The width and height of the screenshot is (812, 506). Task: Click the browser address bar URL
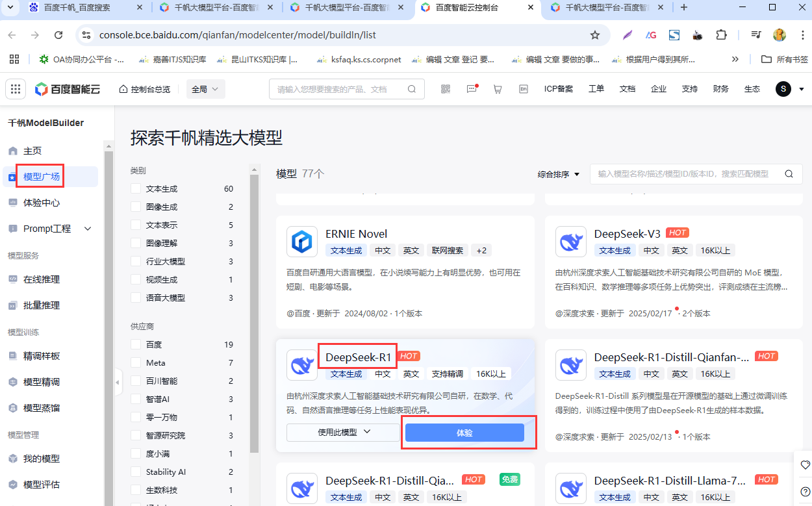tap(238, 35)
